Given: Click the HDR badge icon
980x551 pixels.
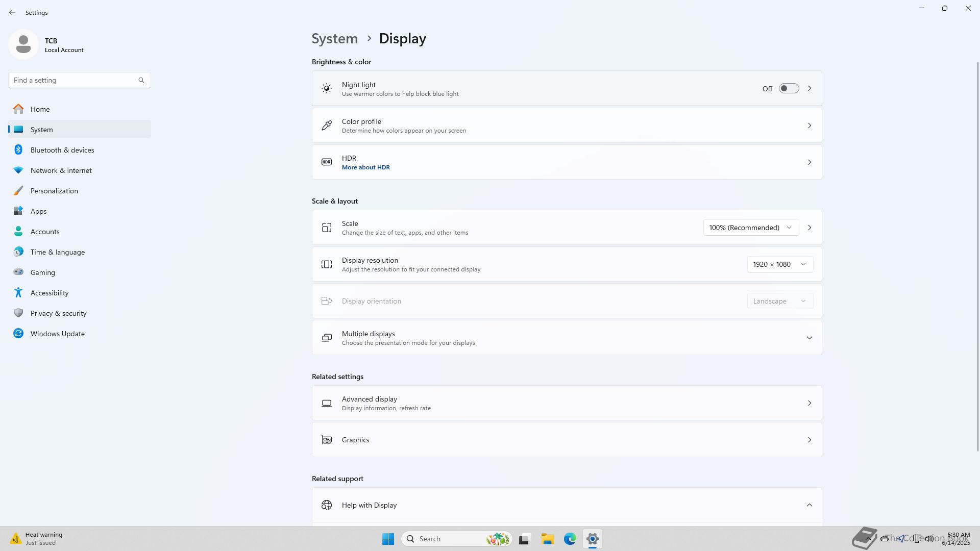Looking at the screenshot, I should coord(327,162).
